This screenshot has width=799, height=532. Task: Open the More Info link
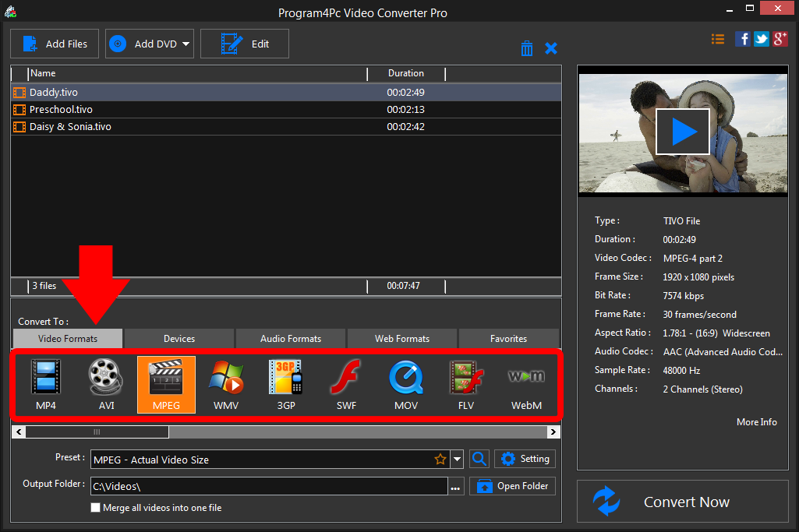(x=757, y=422)
